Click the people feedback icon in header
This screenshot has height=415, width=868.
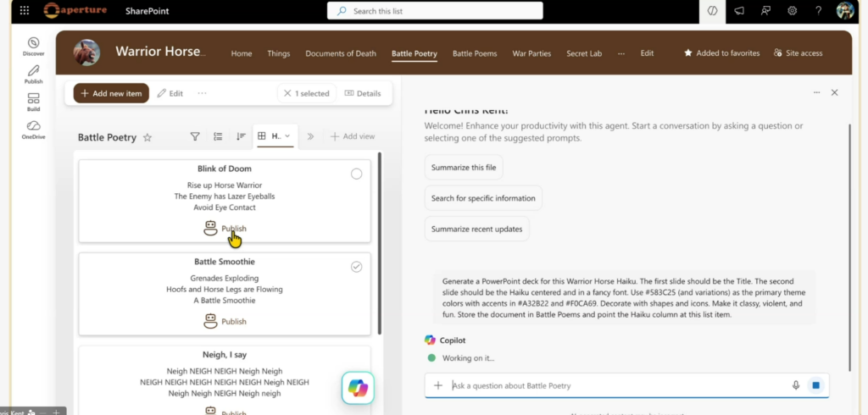(765, 10)
